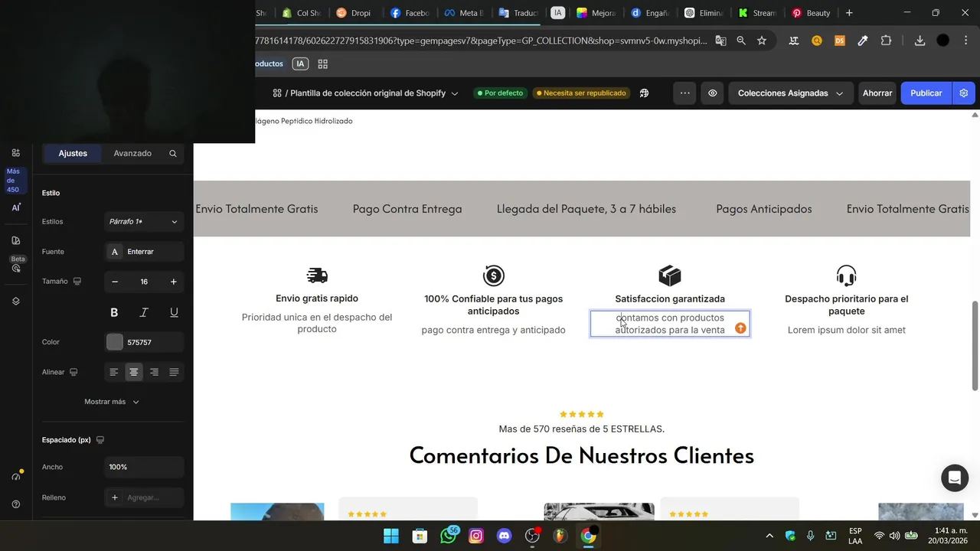Open the Estilos Párrafo 1 dropdown
This screenshot has height=551, width=980.
click(x=144, y=222)
